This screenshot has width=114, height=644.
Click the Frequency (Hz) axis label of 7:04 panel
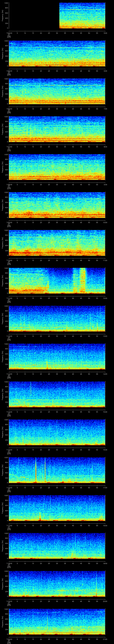tap(3, 16)
